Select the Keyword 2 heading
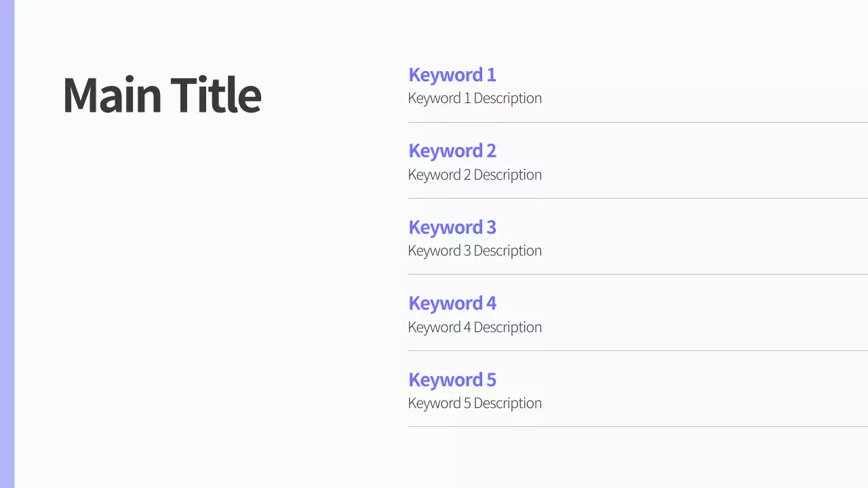This screenshot has width=868, height=488. tap(452, 150)
